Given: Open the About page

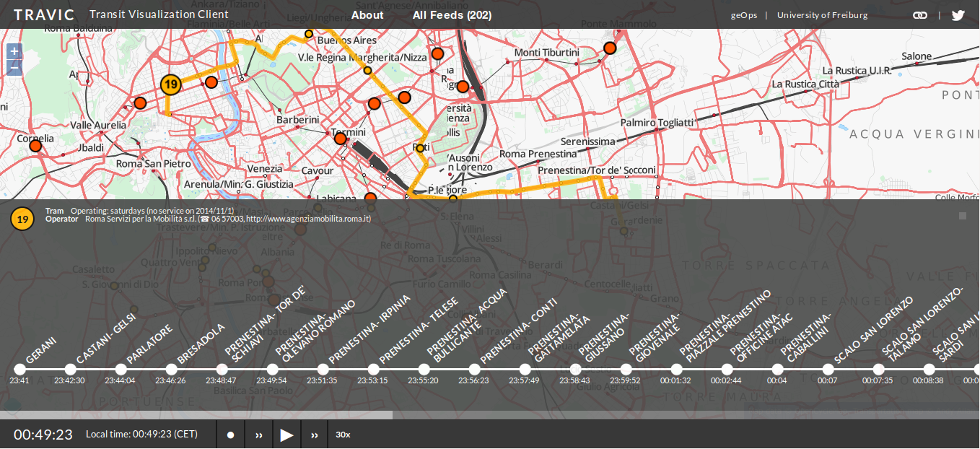Looking at the screenshot, I should (x=367, y=14).
